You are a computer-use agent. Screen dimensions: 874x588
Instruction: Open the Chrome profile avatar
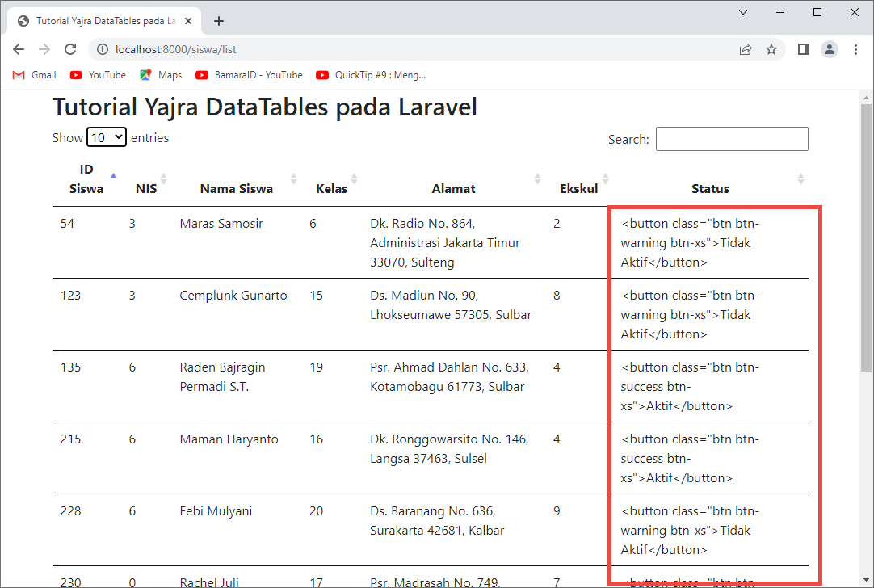tap(830, 49)
